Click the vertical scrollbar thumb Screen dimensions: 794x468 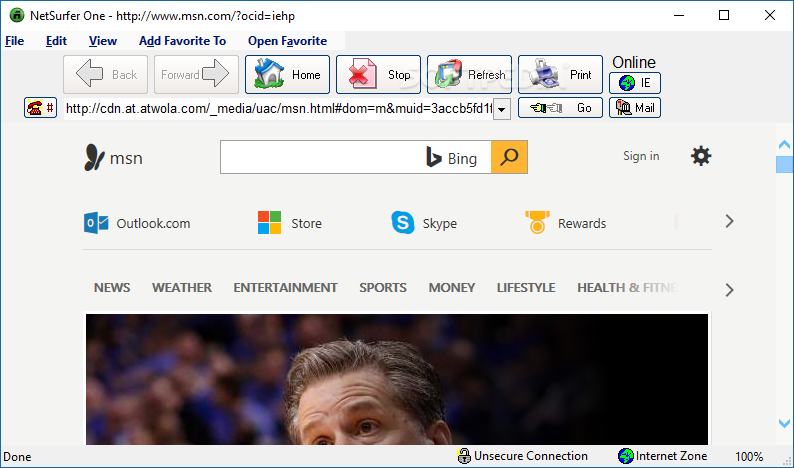(784, 165)
